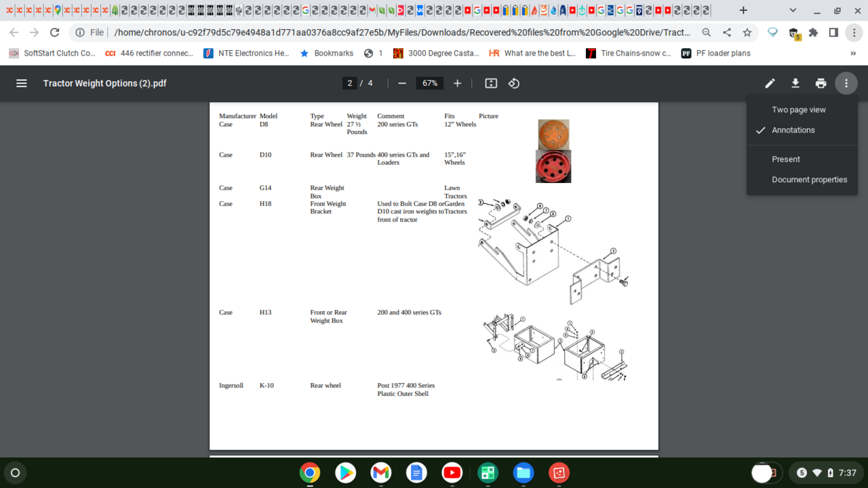Open the PDF more actions menu
Screen dimensions: 868x488
click(846, 83)
